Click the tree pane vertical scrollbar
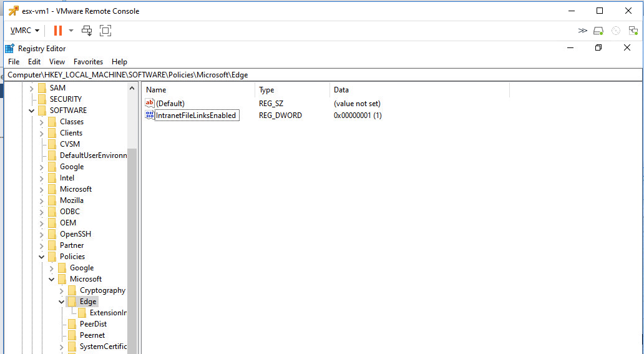 pyautogui.click(x=132, y=250)
